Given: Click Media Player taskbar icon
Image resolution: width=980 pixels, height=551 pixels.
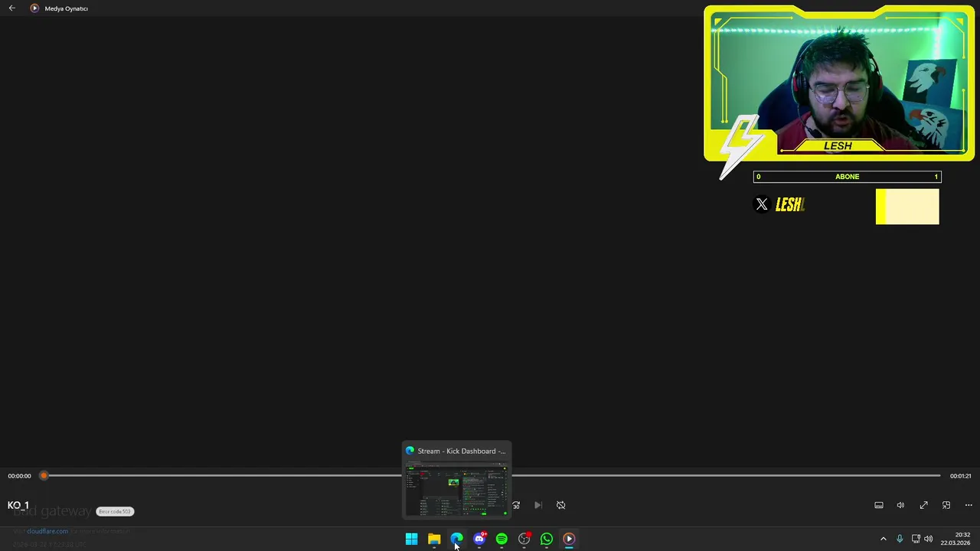Looking at the screenshot, I should [569, 540].
